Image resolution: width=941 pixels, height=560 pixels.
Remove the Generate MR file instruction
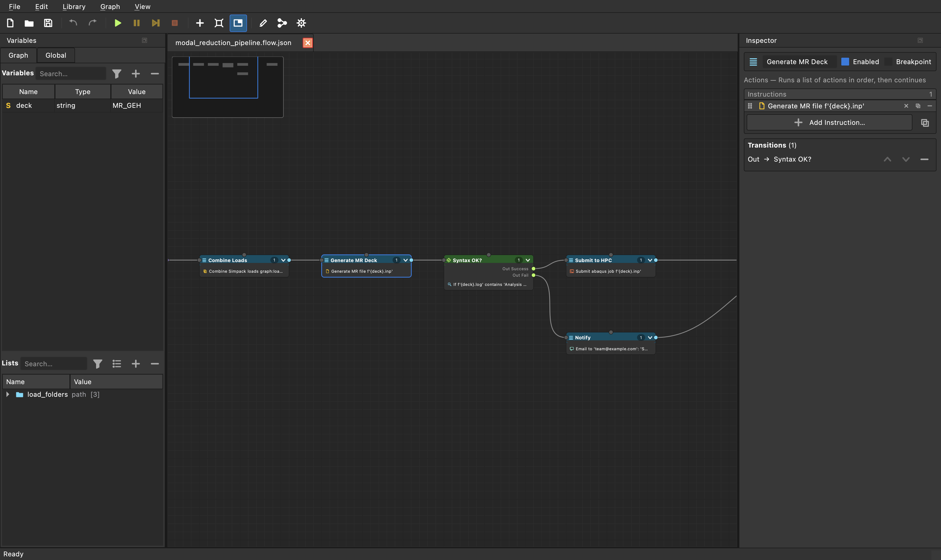click(930, 106)
